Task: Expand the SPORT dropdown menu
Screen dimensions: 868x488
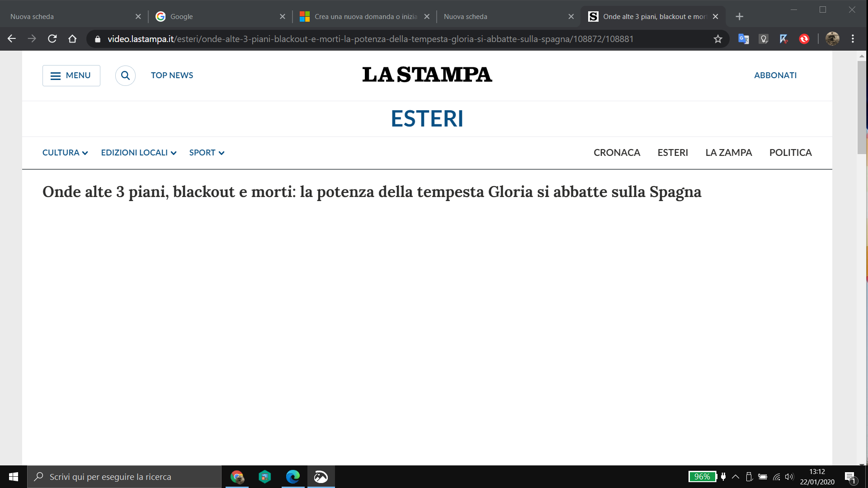Action: (207, 153)
